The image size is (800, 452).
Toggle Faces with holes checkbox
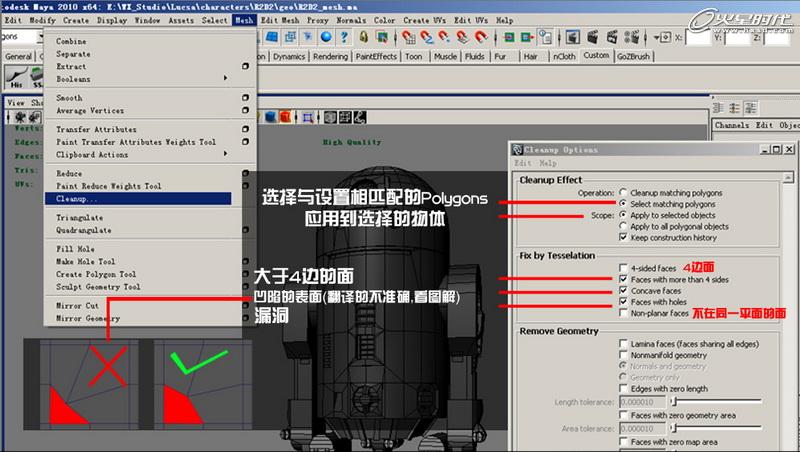tap(623, 302)
